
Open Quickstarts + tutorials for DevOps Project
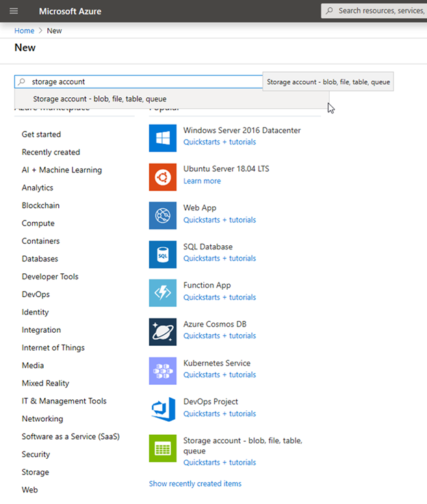click(220, 414)
